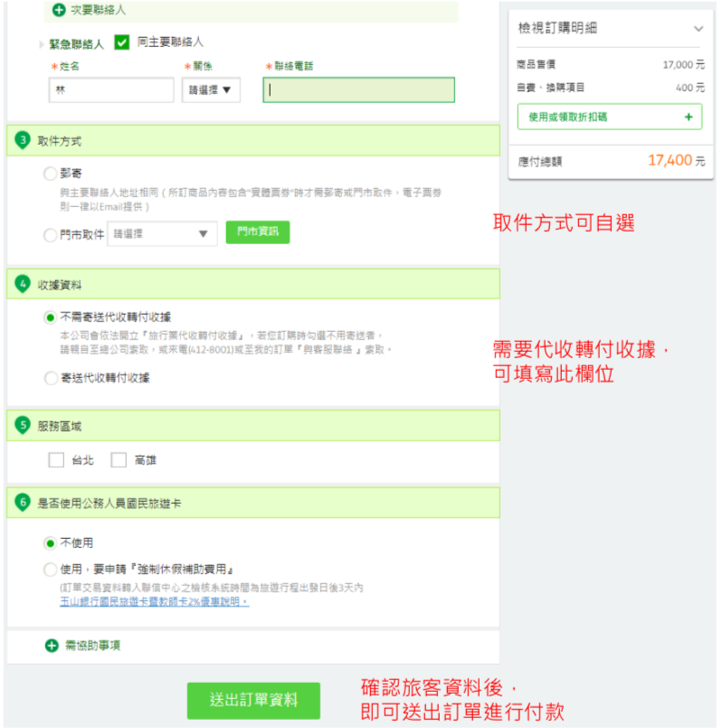Open the 門市取件 store selection dropdown

click(162, 234)
